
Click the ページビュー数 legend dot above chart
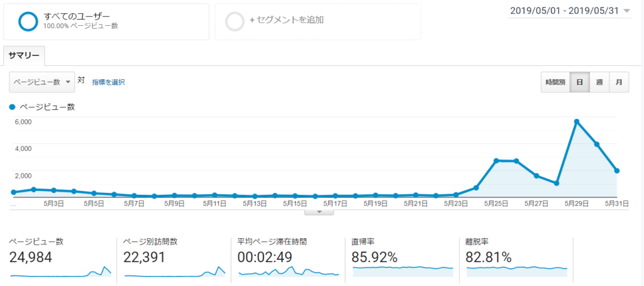(13, 107)
